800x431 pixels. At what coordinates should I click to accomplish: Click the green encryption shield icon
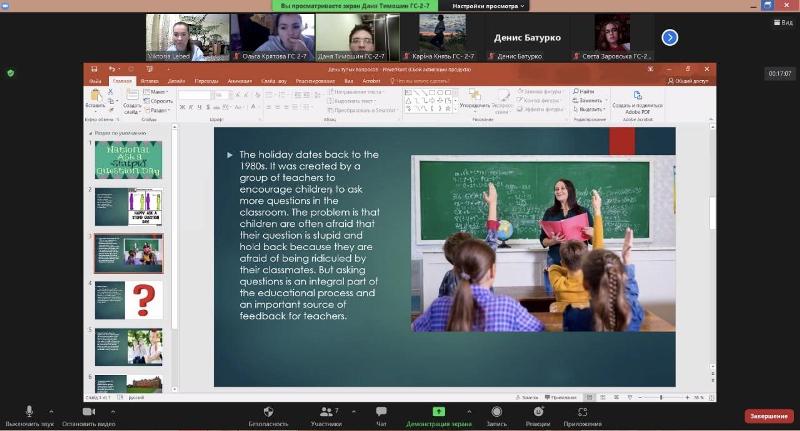(x=11, y=73)
